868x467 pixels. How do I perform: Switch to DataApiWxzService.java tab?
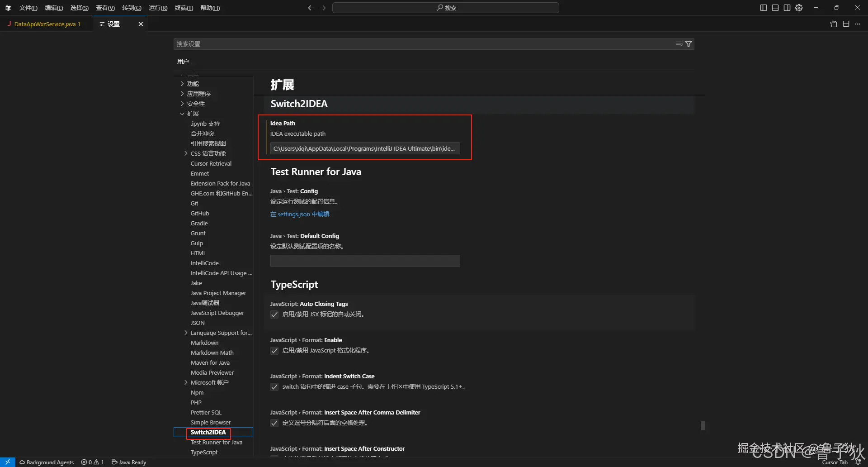point(45,24)
